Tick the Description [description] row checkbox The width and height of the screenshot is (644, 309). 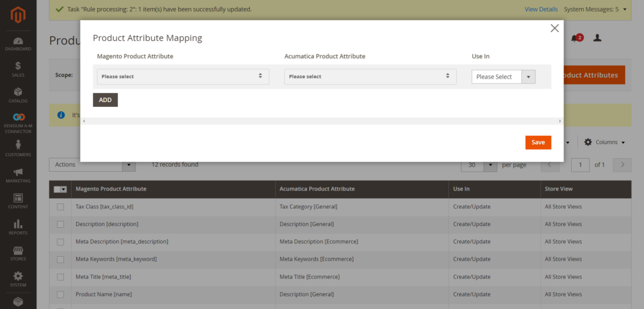point(60,224)
